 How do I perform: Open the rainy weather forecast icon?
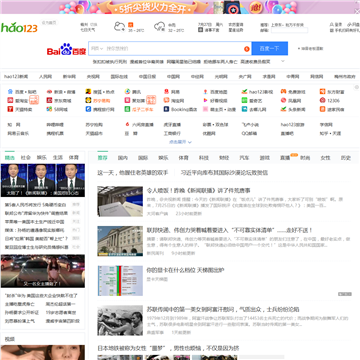click(x=159, y=27)
